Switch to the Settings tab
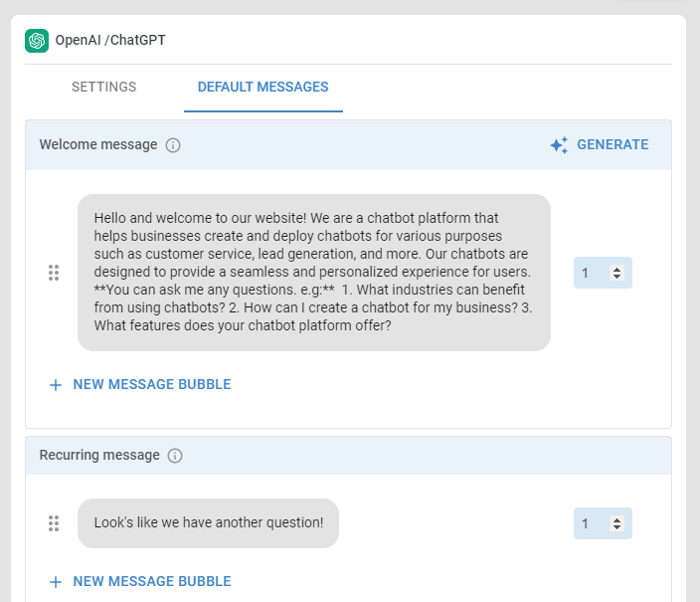 click(104, 87)
